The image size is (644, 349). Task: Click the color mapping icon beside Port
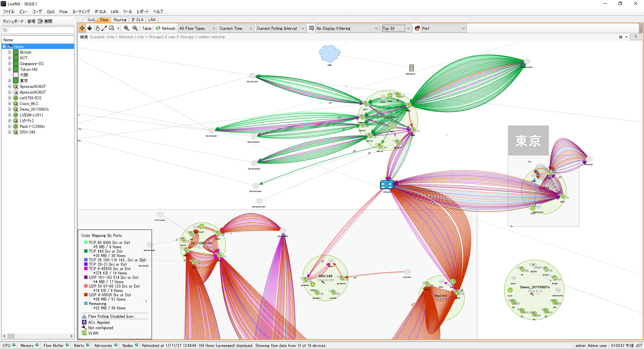pos(417,29)
